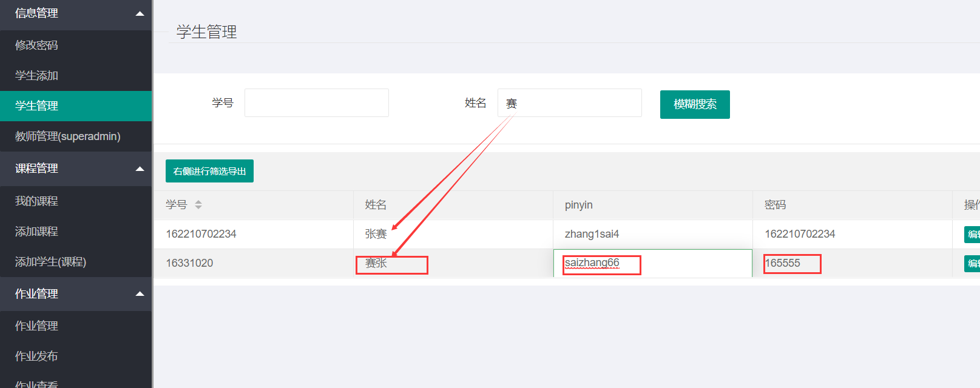The height and width of the screenshot is (388, 980).
Task: Edit the saizhang66 pinyin cell
Action: coord(653,263)
